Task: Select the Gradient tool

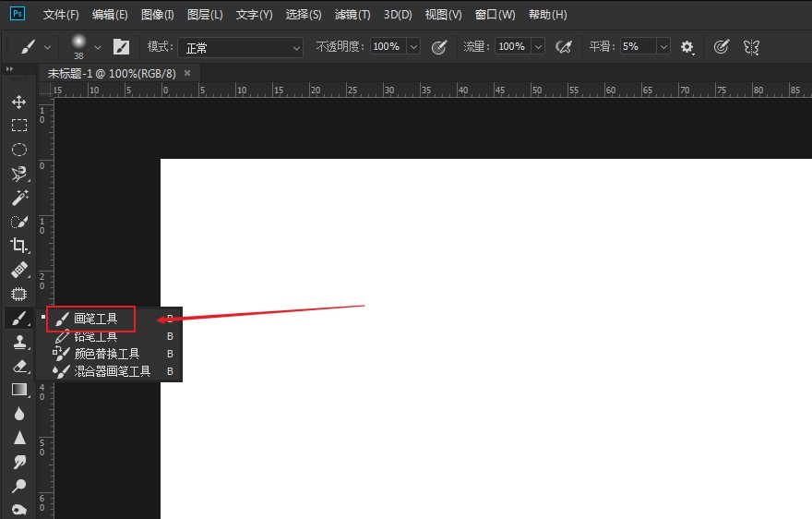Action: (x=19, y=390)
